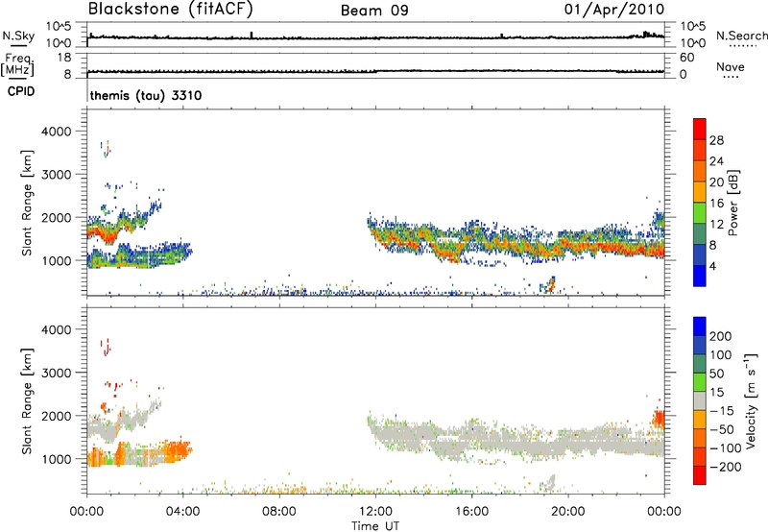Click the frequency trace in the Freq. strip
Viewport: 768px width, 532px height.
[x=375, y=71]
